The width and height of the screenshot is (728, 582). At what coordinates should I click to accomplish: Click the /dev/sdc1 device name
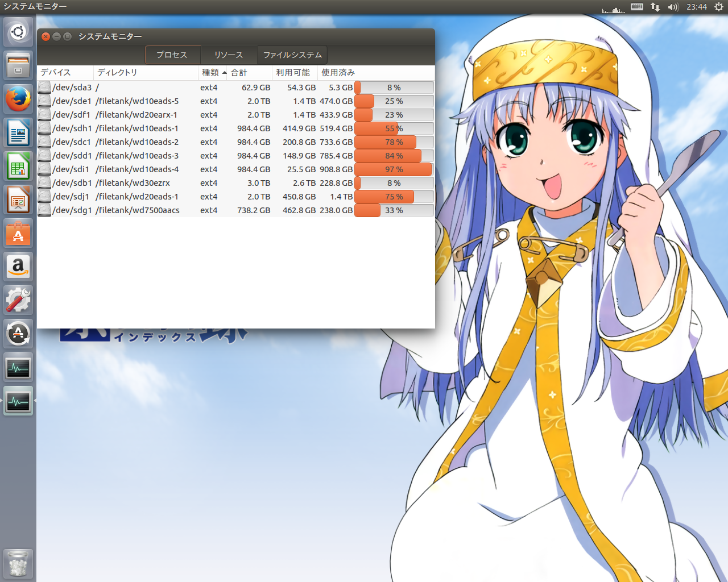pyautogui.click(x=72, y=142)
